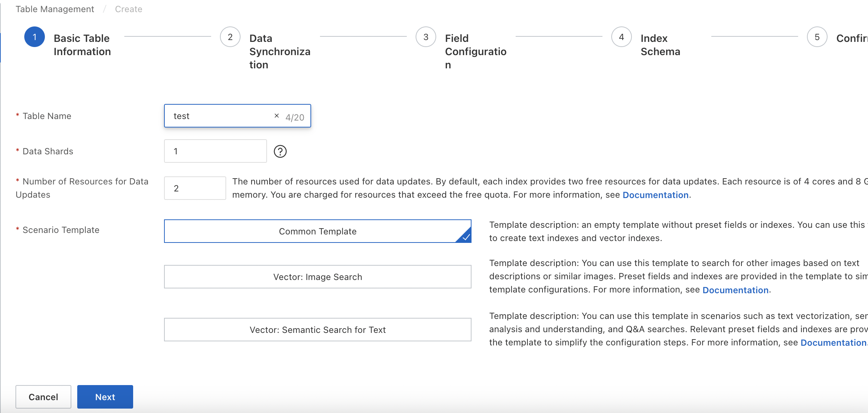Click the Create breadcrumb item
Screen dimensions: 868x413
128,9
